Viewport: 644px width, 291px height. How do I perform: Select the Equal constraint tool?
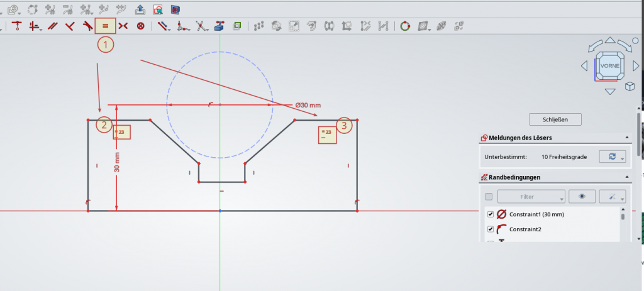105,26
